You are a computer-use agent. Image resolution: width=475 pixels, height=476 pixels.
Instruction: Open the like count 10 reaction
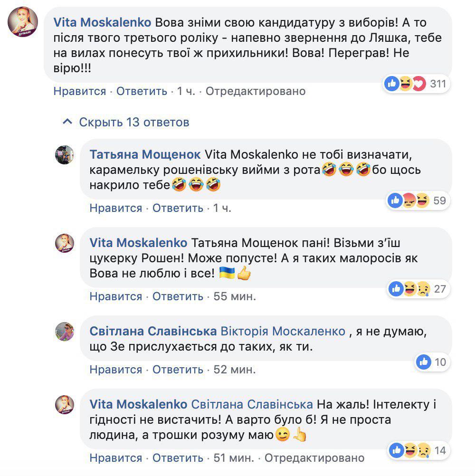[432, 362]
